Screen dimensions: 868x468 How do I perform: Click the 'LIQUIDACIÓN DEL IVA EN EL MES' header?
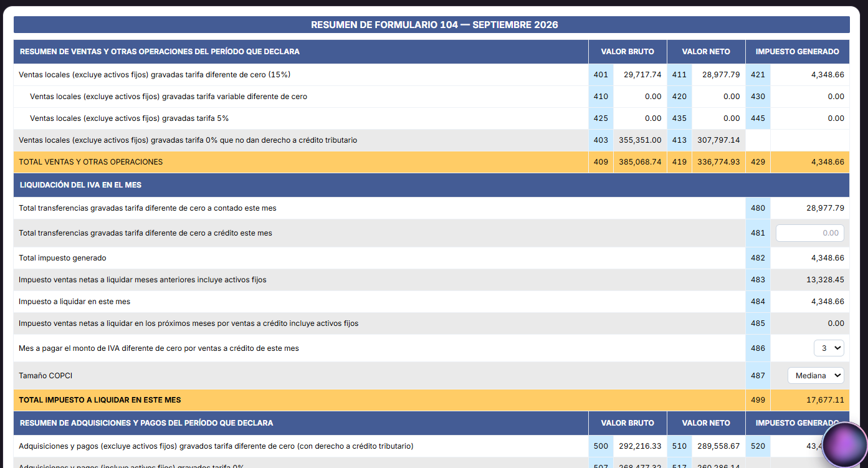81,185
